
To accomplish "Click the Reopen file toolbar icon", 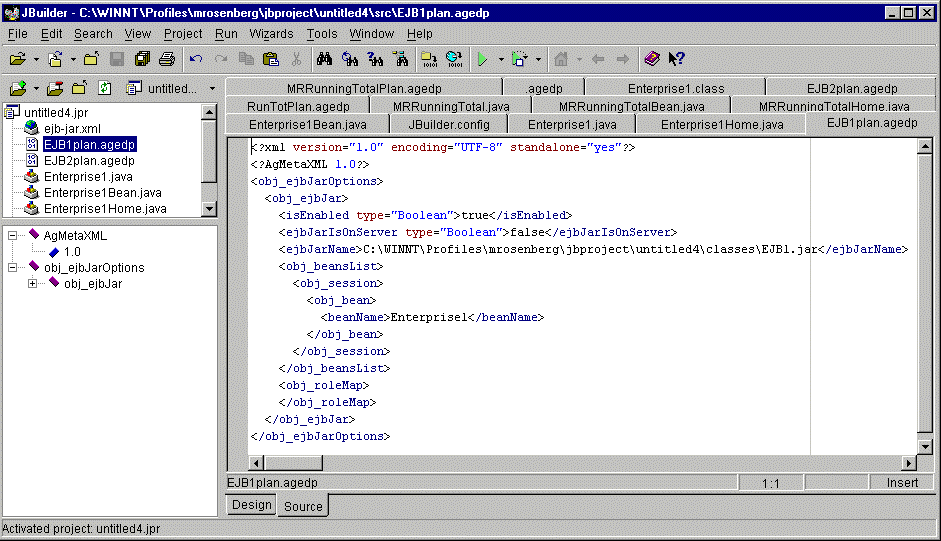I will [56, 59].
